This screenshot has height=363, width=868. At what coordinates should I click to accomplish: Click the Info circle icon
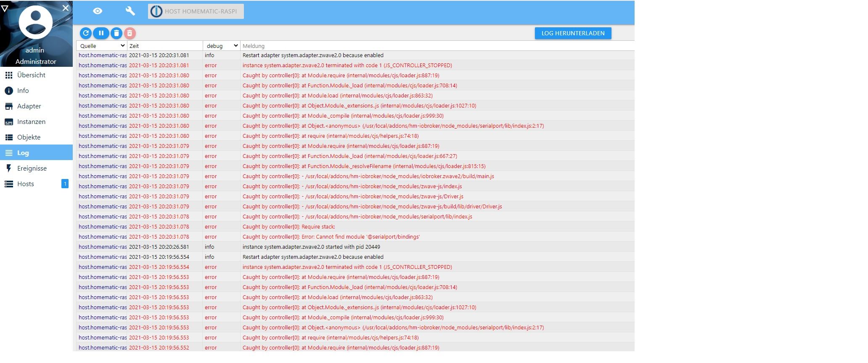pos(9,91)
